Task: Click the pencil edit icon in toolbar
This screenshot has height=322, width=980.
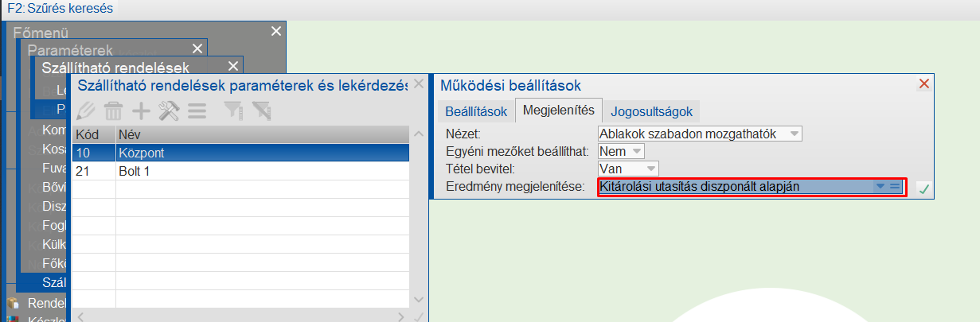Action: click(x=86, y=111)
